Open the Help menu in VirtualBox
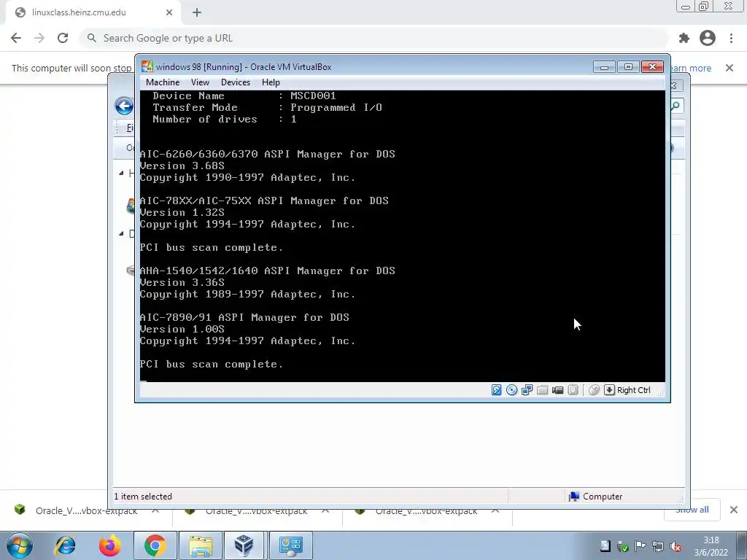747x560 pixels. coord(271,82)
